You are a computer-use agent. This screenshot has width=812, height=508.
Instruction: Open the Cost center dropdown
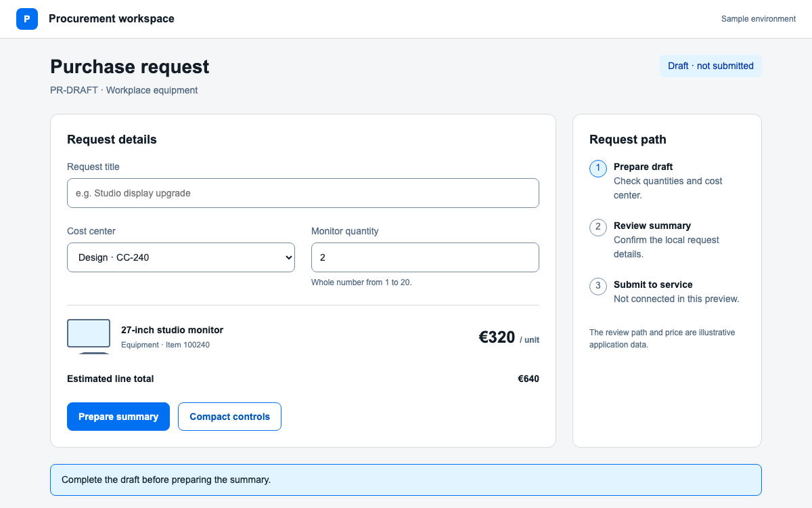[181, 257]
